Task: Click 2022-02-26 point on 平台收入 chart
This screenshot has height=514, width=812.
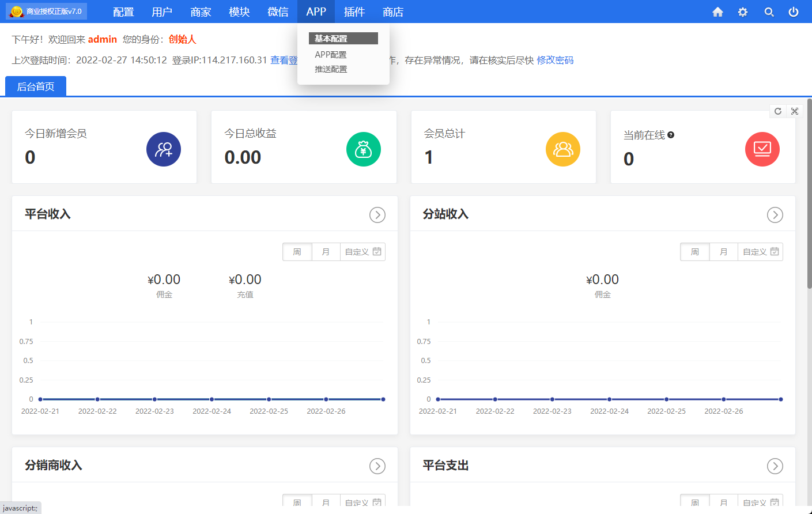Action: 326,399
